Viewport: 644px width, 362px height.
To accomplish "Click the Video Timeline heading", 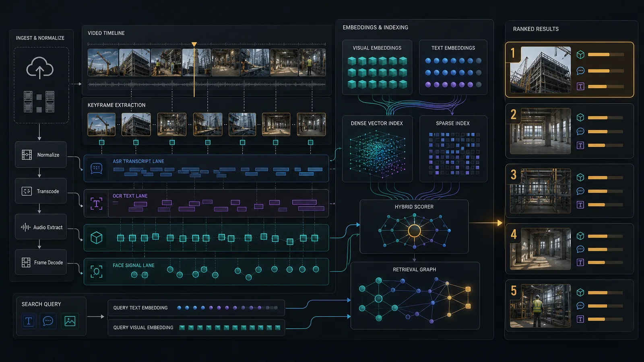I will point(106,33).
